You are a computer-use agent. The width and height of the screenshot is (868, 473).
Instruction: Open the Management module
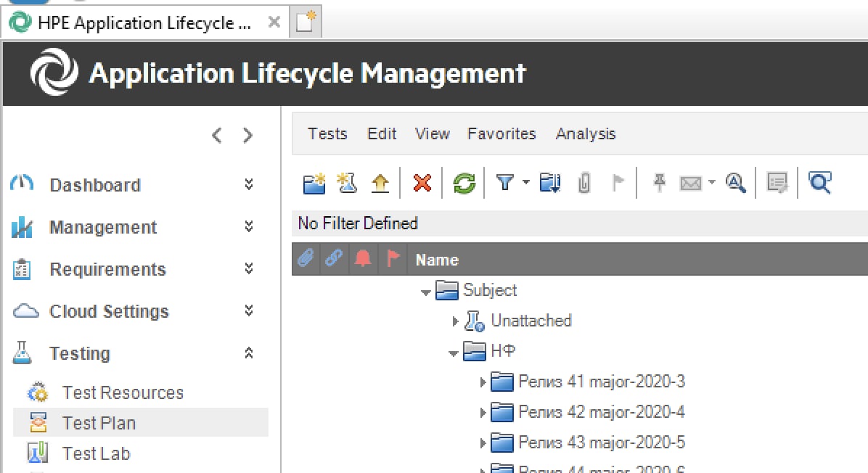point(103,227)
